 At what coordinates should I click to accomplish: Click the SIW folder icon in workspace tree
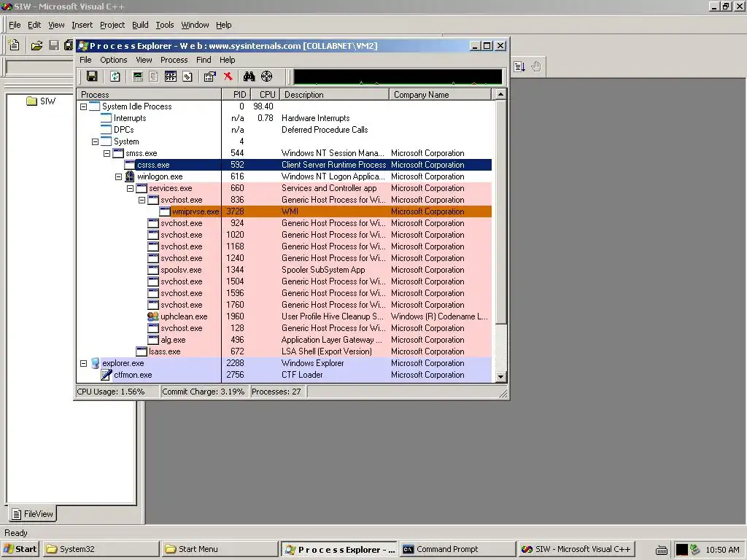pos(32,101)
